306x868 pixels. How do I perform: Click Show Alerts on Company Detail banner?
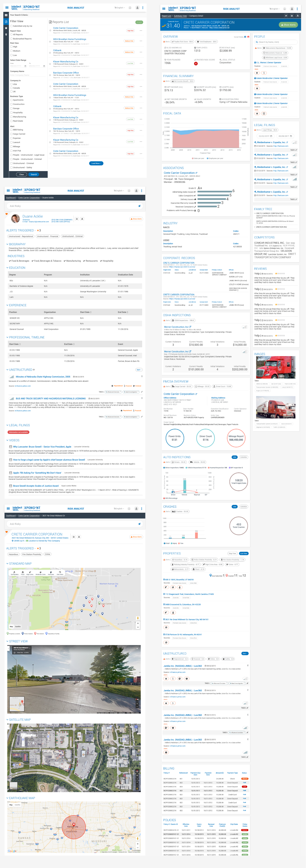tap(288, 25)
